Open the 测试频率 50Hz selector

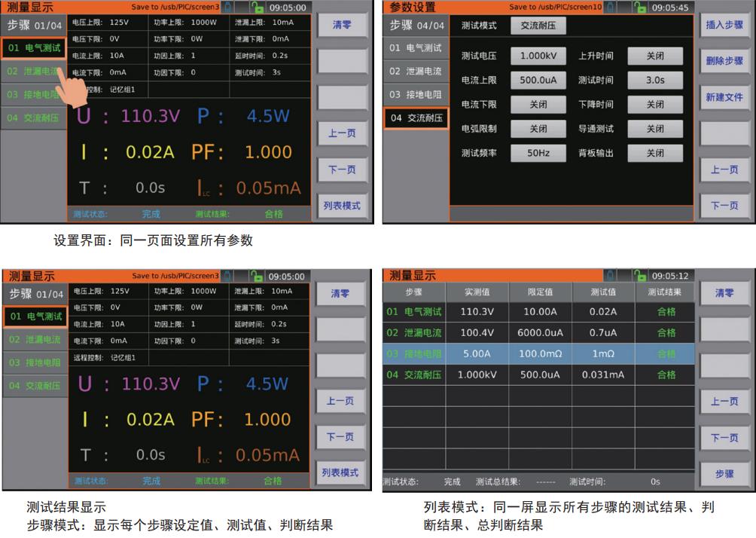538,153
